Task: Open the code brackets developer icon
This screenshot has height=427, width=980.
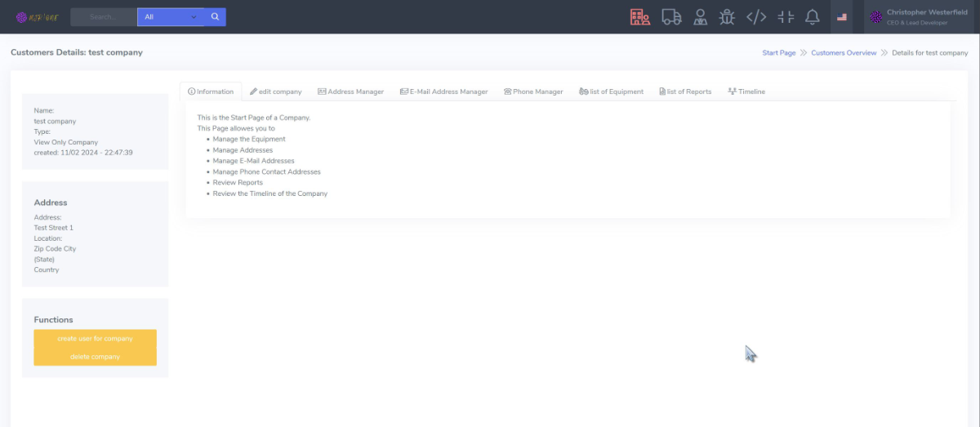Action: 756,17
